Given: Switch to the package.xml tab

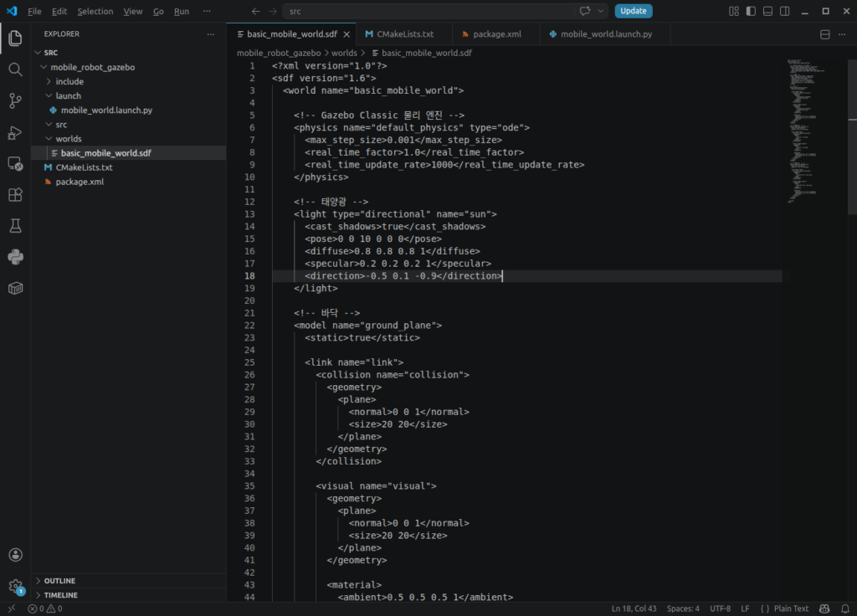Looking at the screenshot, I should point(496,33).
